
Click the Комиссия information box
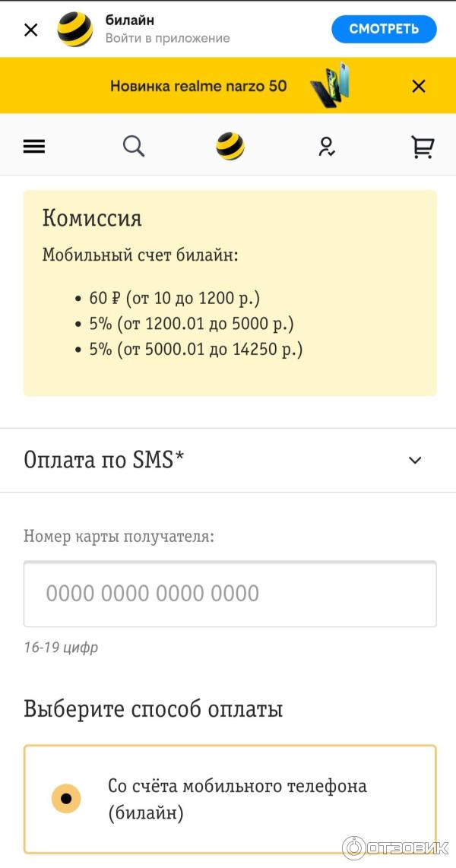pos(230,293)
